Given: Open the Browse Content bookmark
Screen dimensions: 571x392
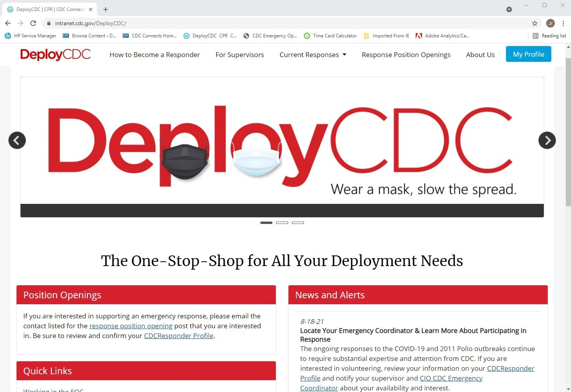Looking at the screenshot, I should tap(90, 36).
